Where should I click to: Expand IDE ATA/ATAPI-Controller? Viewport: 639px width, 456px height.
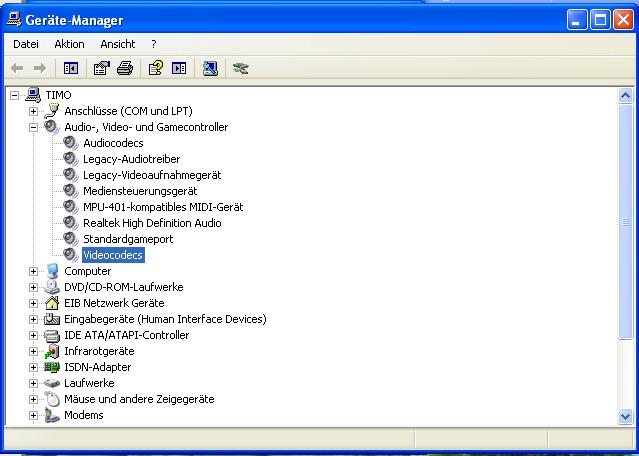pyautogui.click(x=33, y=335)
